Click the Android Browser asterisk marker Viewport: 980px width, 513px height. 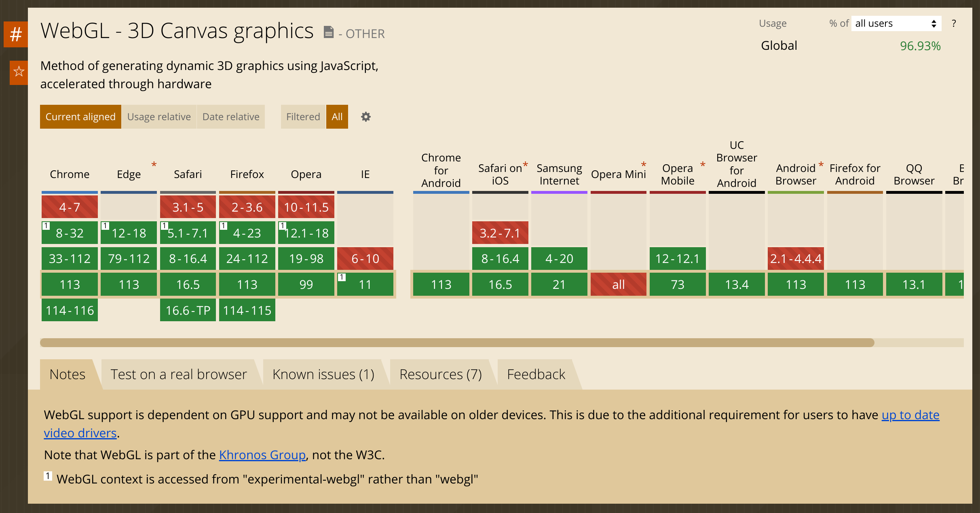pos(821,165)
